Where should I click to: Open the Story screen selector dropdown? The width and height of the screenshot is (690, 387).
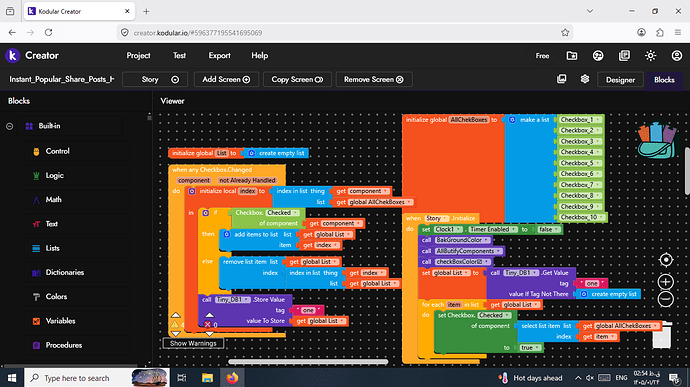pos(155,80)
